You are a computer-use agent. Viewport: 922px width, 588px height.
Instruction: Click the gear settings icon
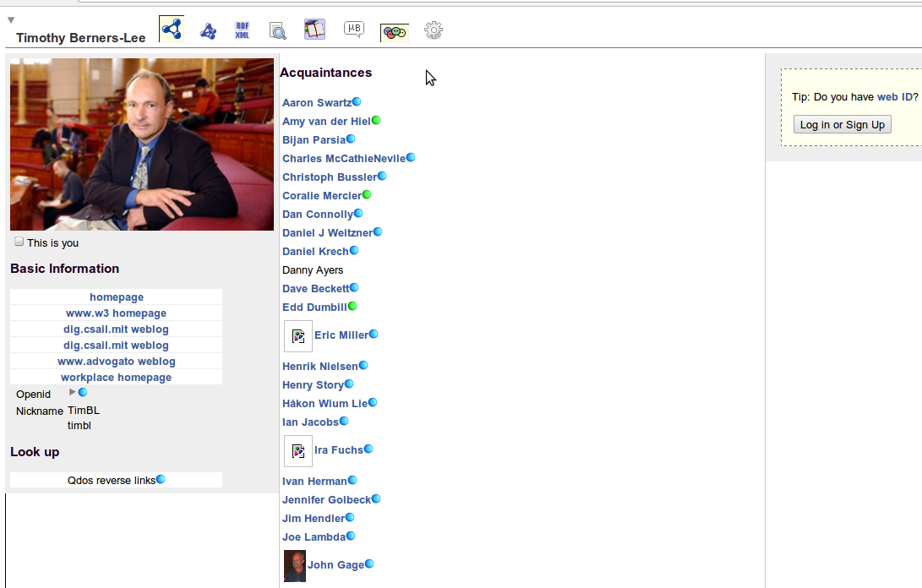pos(434,30)
